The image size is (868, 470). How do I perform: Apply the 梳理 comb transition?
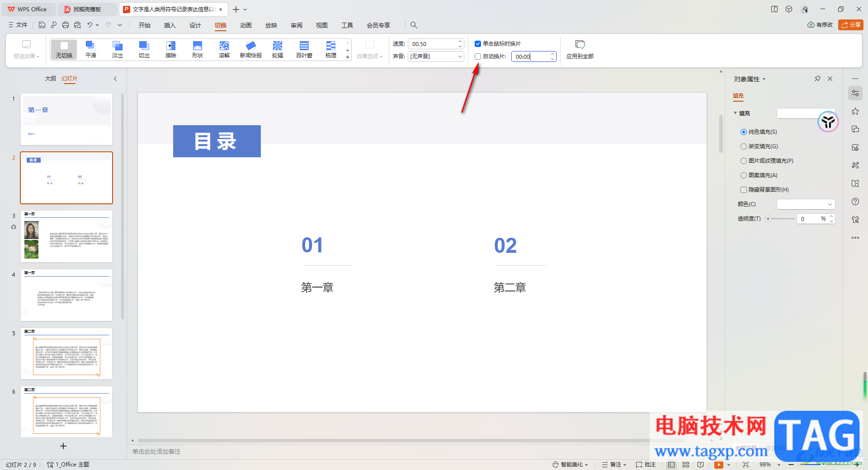tap(331, 49)
